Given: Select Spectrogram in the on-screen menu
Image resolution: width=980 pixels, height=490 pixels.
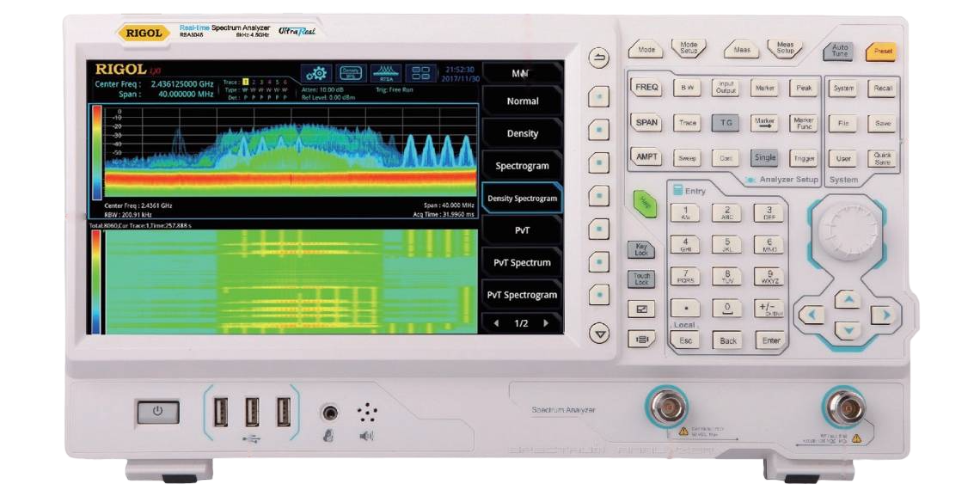Looking at the screenshot, I should tap(523, 166).
